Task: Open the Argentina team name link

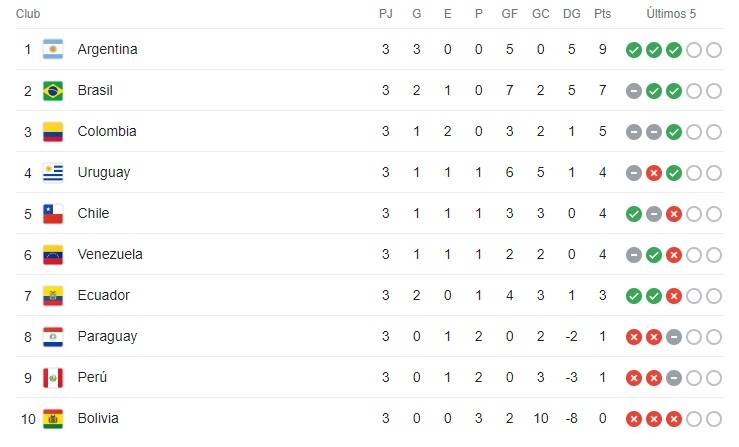Action: [107, 50]
